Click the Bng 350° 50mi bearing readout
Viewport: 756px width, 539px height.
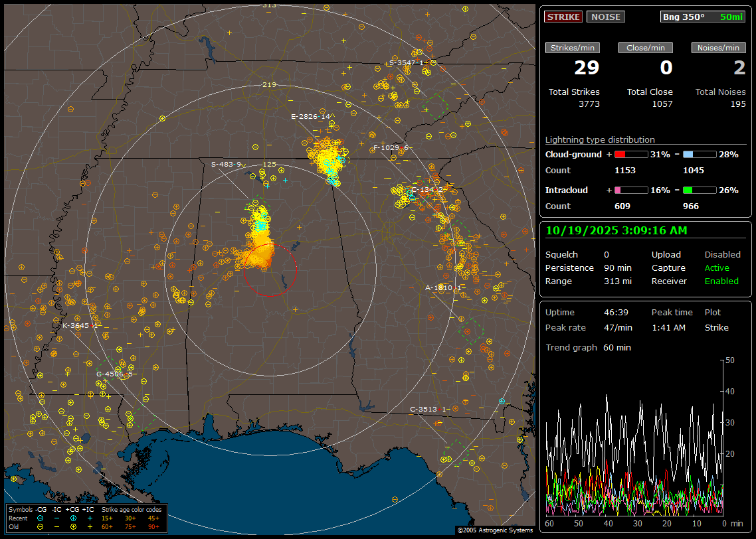point(703,17)
